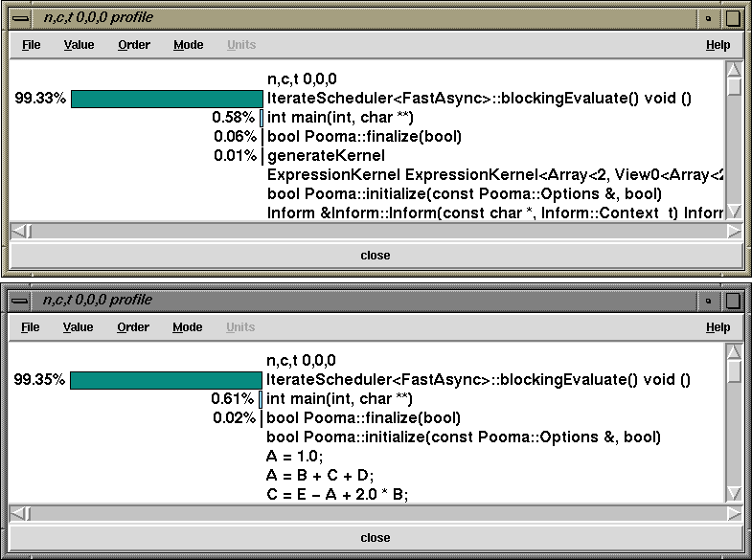This screenshot has width=752, height=560.
Task: Select the 'A = B + C + D;' statement
Action: [x=320, y=476]
